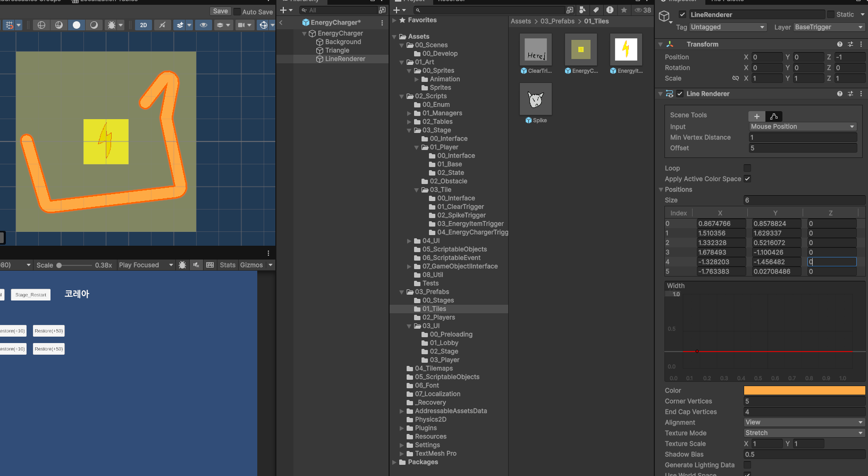Open Input Mouse Position dropdown
Image resolution: width=868 pixels, height=476 pixels.
[803, 127]
